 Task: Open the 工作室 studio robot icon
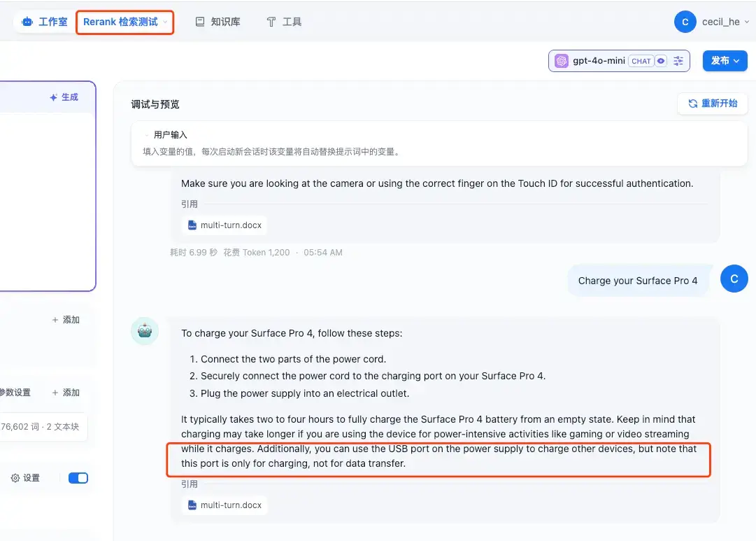pos(27,22)
